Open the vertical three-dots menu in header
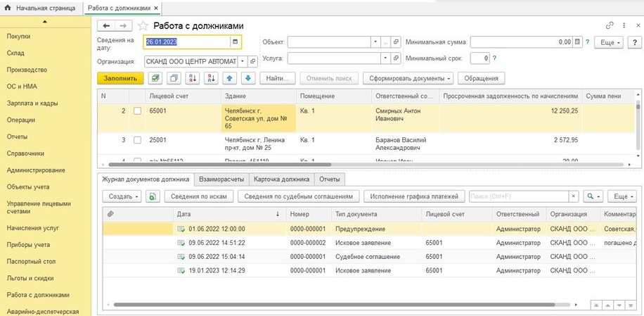This screenshot has width=644, height=316. [x=624, y=25]
